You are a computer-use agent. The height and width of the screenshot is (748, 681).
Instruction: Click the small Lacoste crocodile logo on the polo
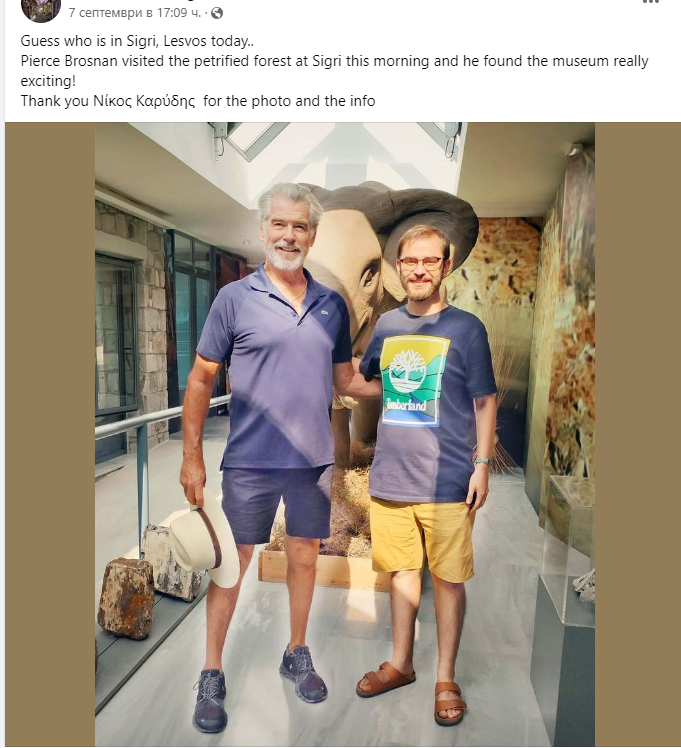click(x=324, y=312)
